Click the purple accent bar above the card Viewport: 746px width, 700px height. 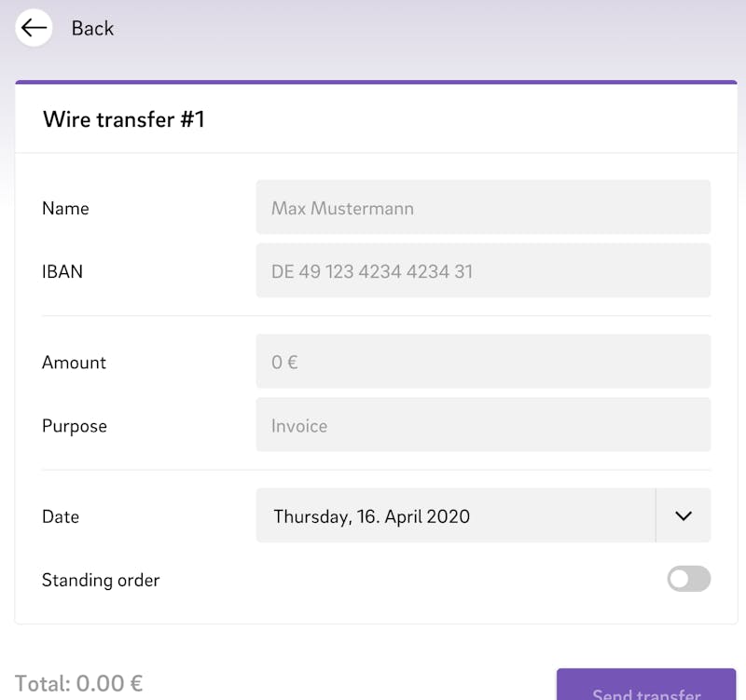click(x=377, y=82)
